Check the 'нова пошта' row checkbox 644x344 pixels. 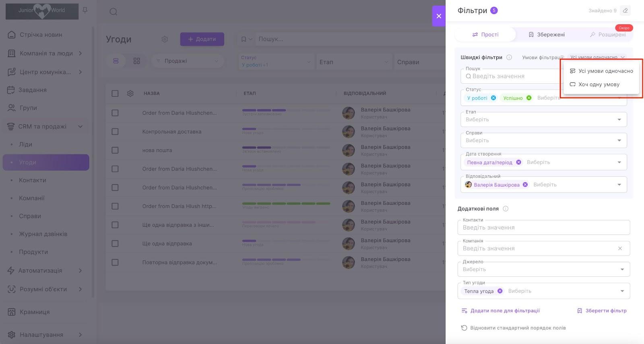(115, 150)
